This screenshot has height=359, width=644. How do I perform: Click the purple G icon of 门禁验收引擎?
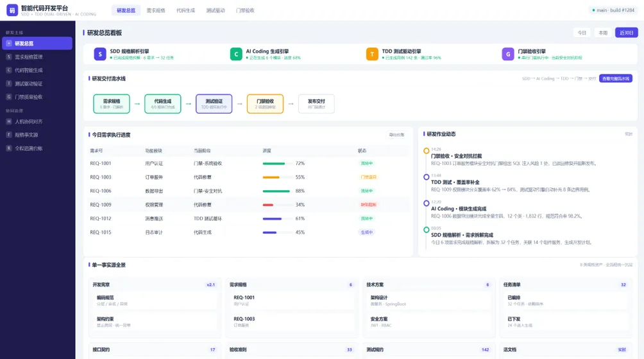click(x=508, y=54)
